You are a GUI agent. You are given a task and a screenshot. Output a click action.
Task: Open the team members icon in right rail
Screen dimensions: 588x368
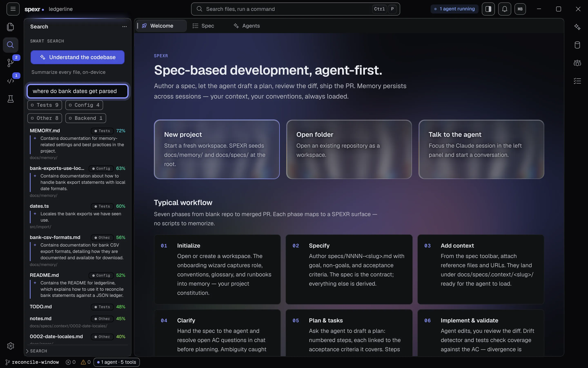(577, 63)
